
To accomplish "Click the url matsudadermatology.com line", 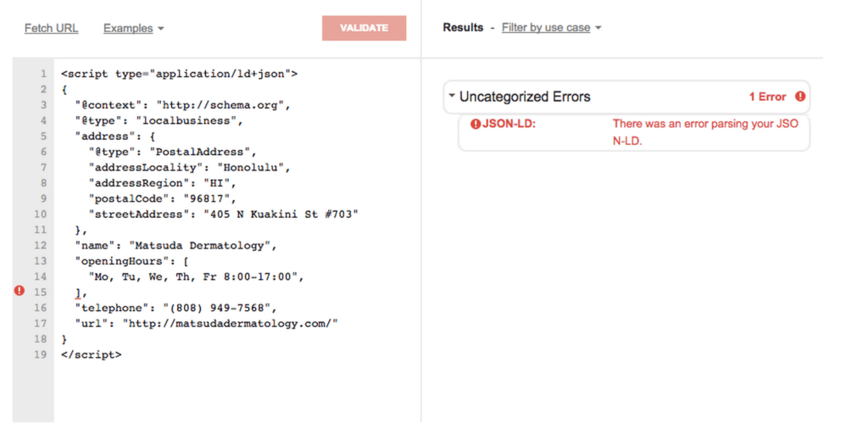I will pyautogui.click(x=207, y=323).
